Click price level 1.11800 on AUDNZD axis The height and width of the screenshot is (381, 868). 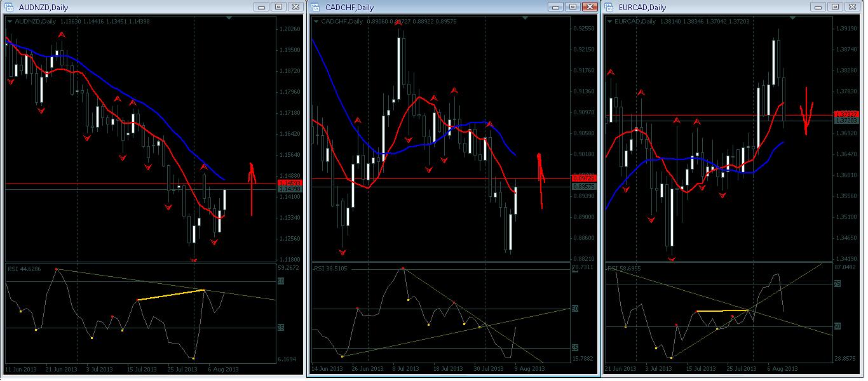coord(290,259)
